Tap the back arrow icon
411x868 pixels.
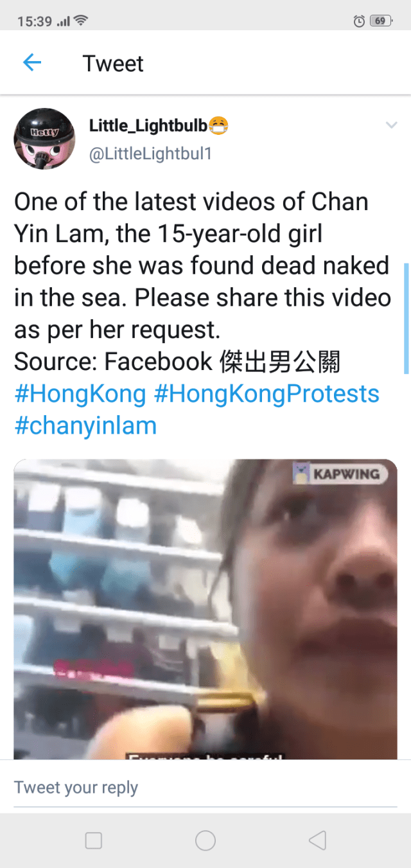[x=31, y=62]
